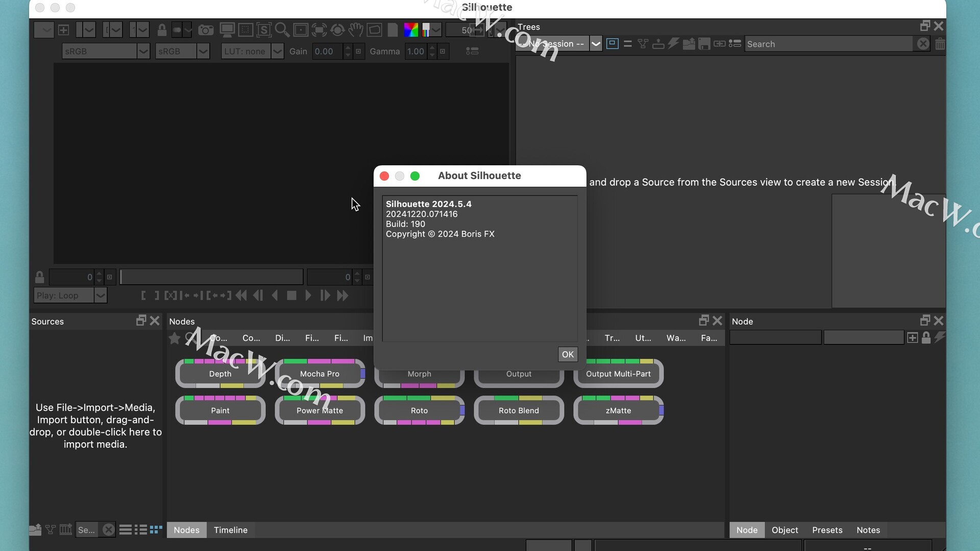The image size is (980, 551).
Task: Click the RGB color wheel channel icon
Action: [411, 30]
